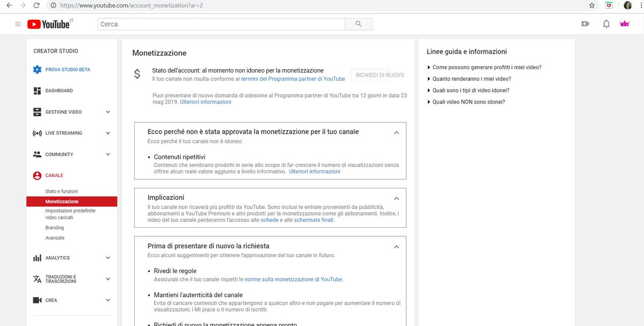644x326 pixels.
Task: Click the Analytics bar chart icon
Action: tap(37, 258)
